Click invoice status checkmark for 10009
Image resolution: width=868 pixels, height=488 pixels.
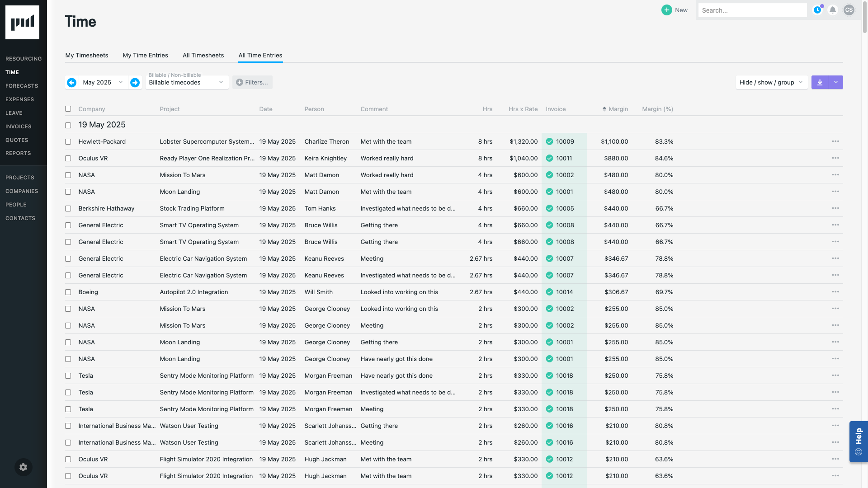(x=549, y=141)
